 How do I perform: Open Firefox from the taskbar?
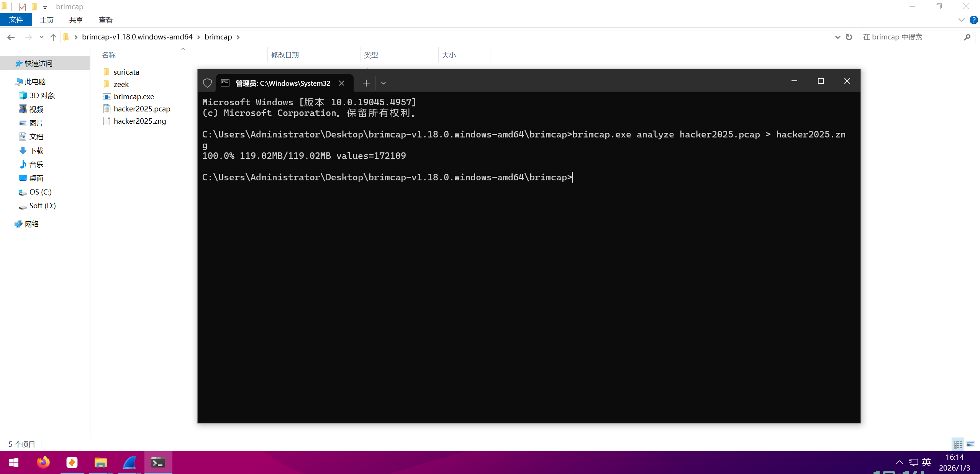(43, 463)
